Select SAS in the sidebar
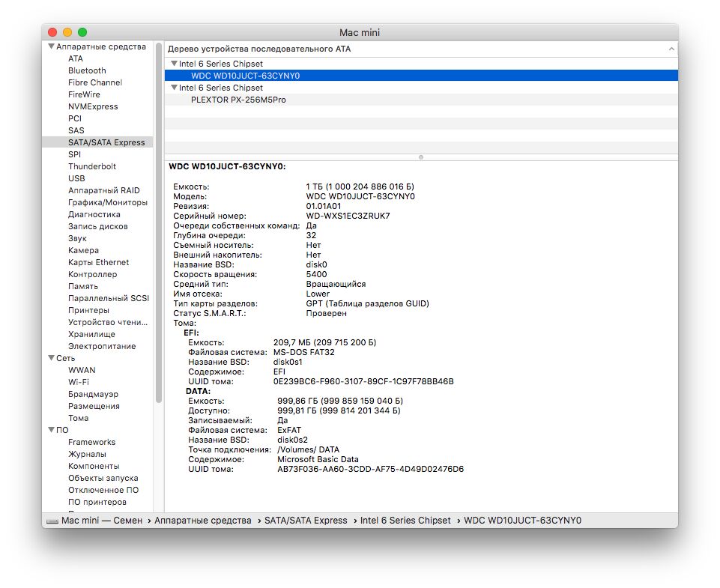Image resolution: width=720 pixels, height=588 pixels. [76, 130]
